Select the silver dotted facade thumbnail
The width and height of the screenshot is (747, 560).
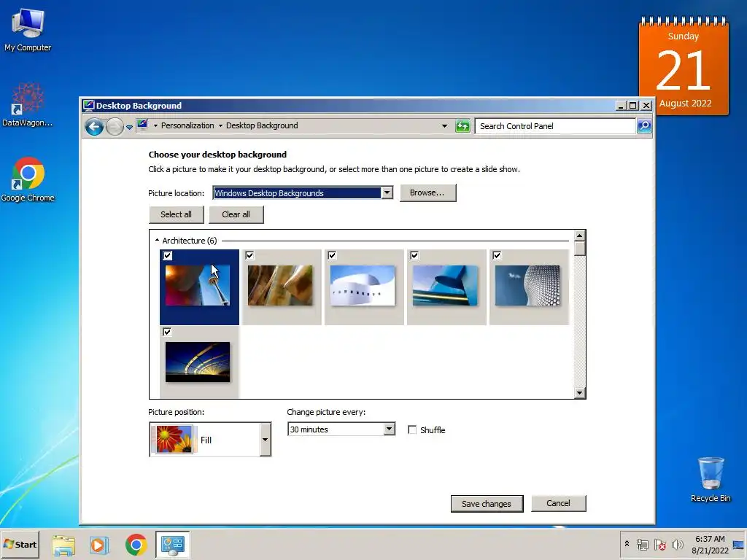527,286
